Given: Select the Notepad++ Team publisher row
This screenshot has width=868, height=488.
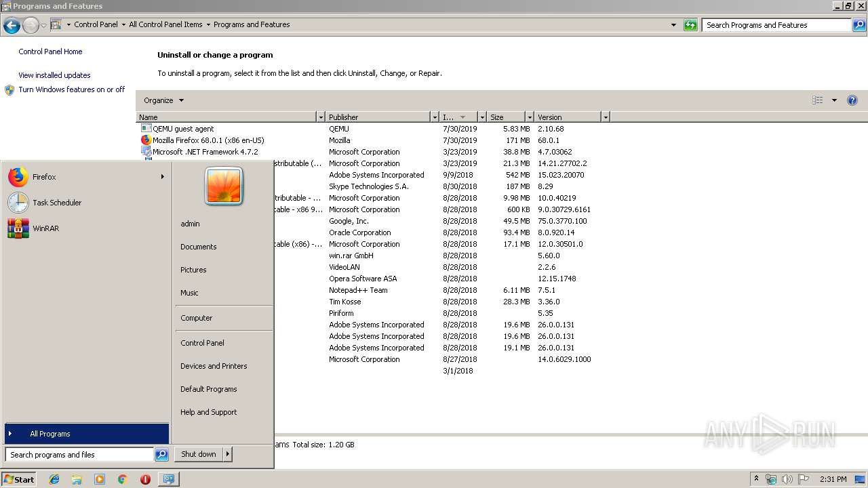Looking at the screenshot, I should [358, 290].
